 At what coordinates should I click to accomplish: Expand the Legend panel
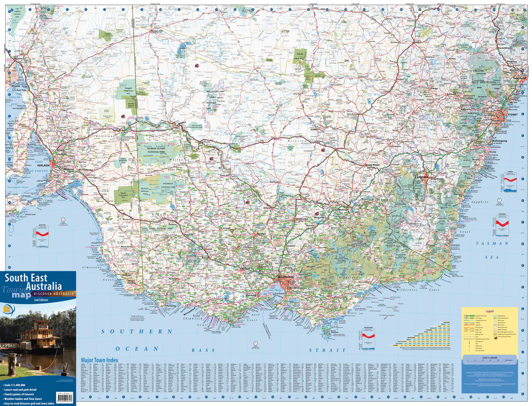coord(490,311)
